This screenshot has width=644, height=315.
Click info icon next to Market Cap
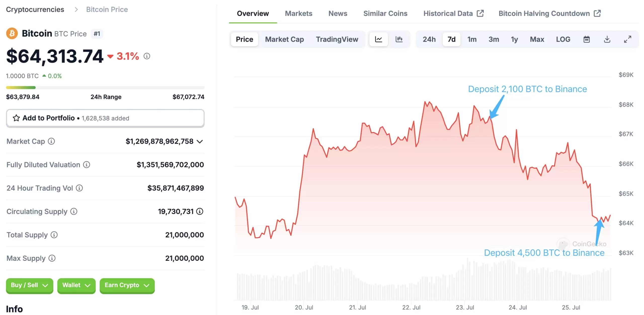pos(51,141)
